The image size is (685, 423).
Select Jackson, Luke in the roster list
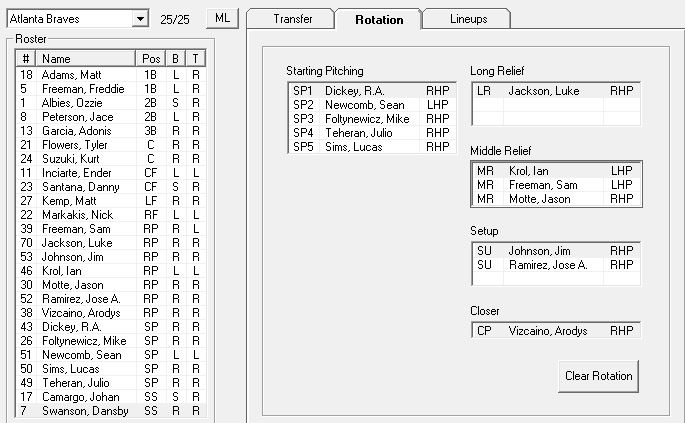[x=111, y=243]
